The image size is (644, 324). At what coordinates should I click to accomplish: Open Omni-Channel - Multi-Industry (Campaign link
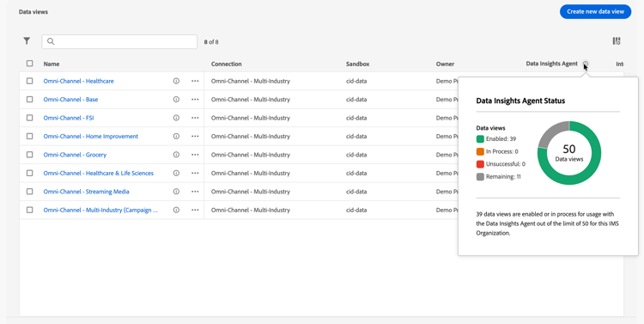click(x=100, y=210)
